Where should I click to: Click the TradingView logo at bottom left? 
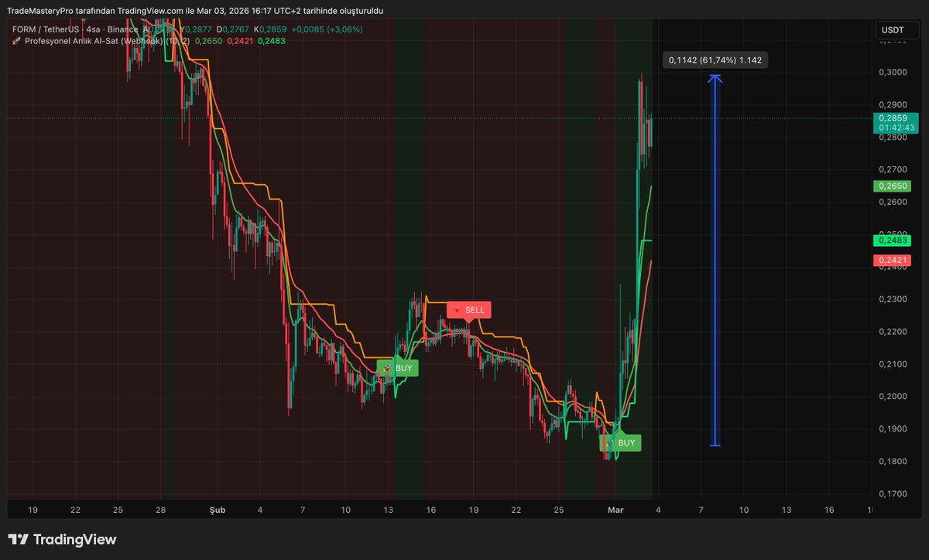[x=62, y=539]
